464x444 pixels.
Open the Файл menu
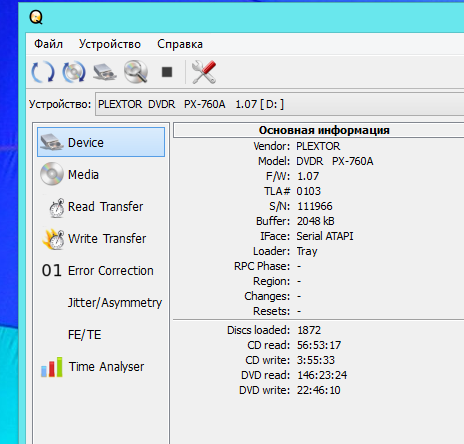[48, 44]
